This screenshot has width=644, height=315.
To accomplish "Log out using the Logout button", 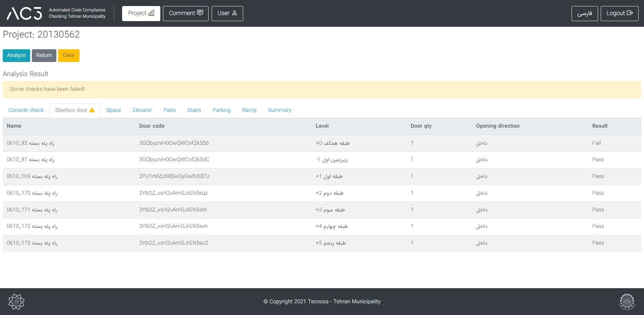I will (619, 13).
